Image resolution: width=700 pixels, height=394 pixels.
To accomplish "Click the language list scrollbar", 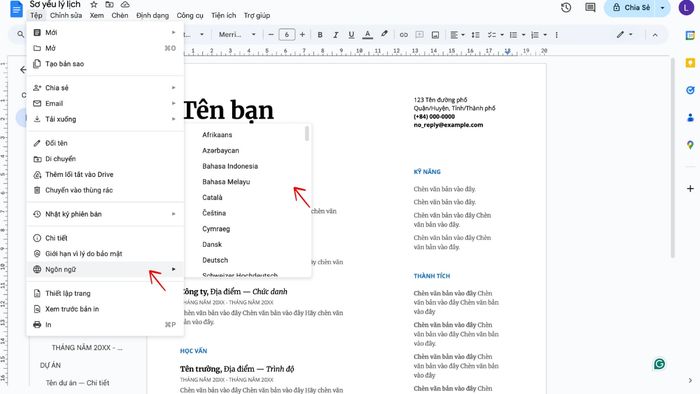I will (x=307, y=133).
